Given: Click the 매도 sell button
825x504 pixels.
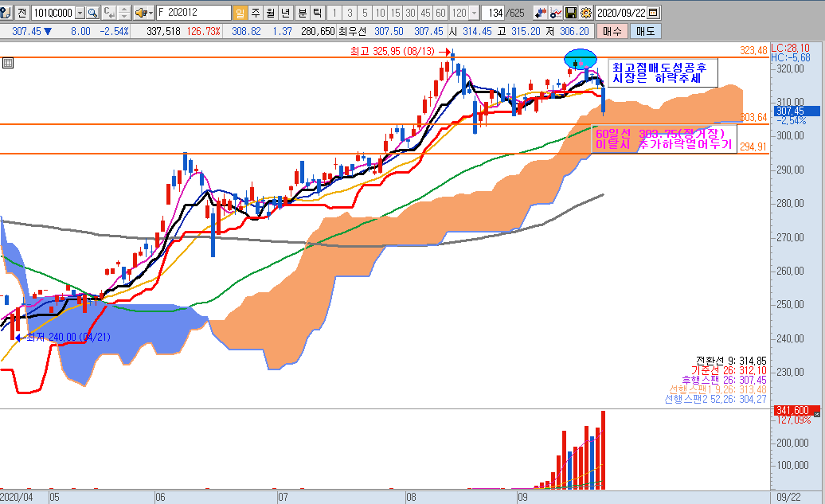Looking at the screenshot, I should tap(646, 32).
